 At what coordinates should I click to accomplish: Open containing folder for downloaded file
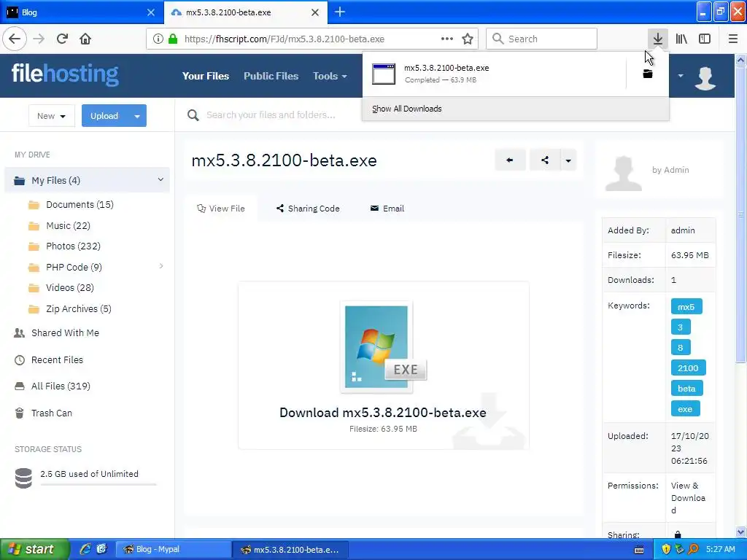(x=648, y=74)
